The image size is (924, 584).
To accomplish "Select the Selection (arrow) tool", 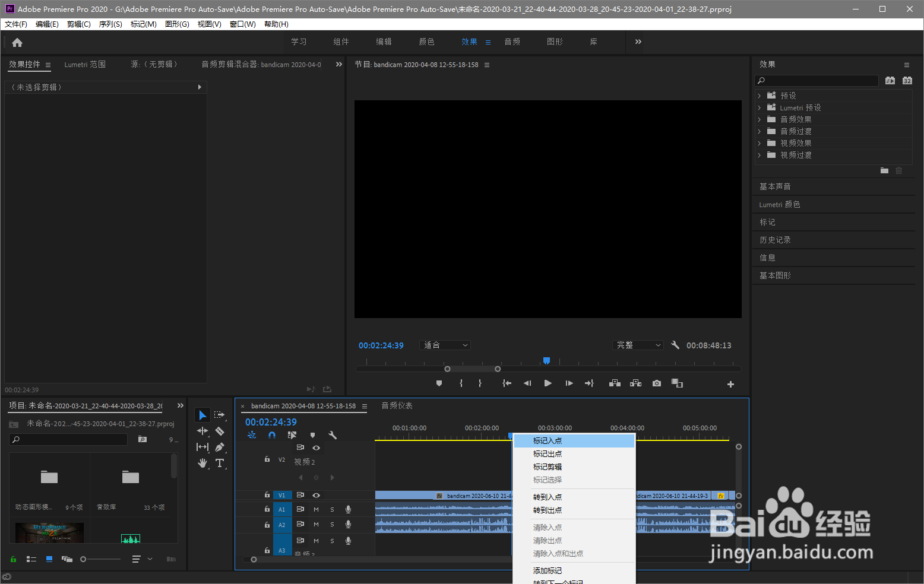I will [x=202, y=415].
